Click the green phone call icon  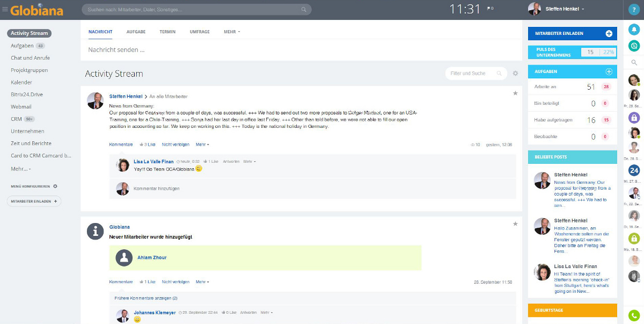coord(634,315)
